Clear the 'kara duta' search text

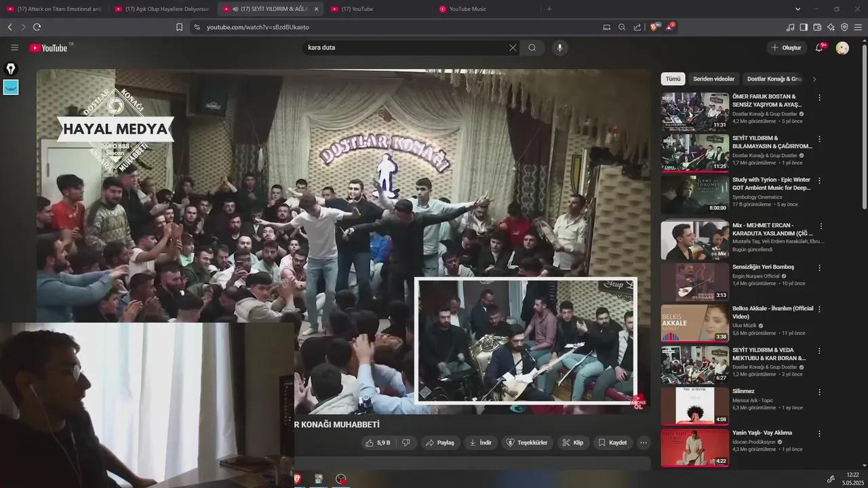click(x=513, y=47)
